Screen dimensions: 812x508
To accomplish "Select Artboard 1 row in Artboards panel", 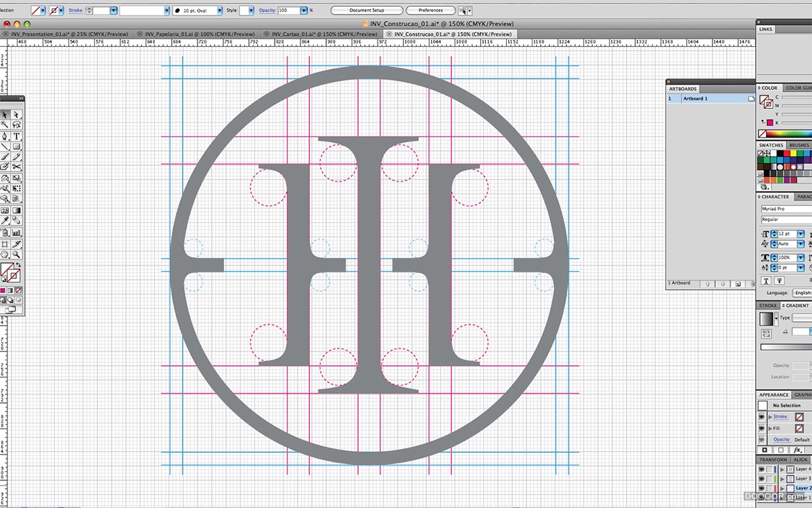I will coord(710,99).
